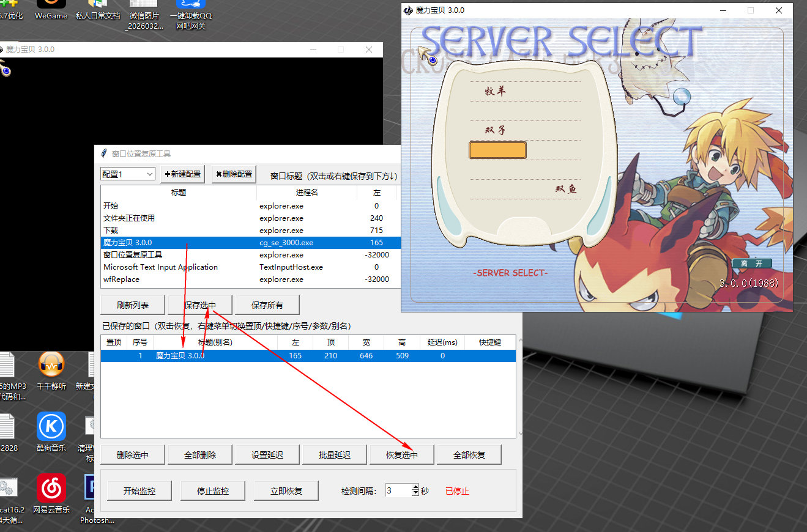This screenshot has width=807, height=532.
Task: Click 新建配置 button
Action: (x=182, y=174)
